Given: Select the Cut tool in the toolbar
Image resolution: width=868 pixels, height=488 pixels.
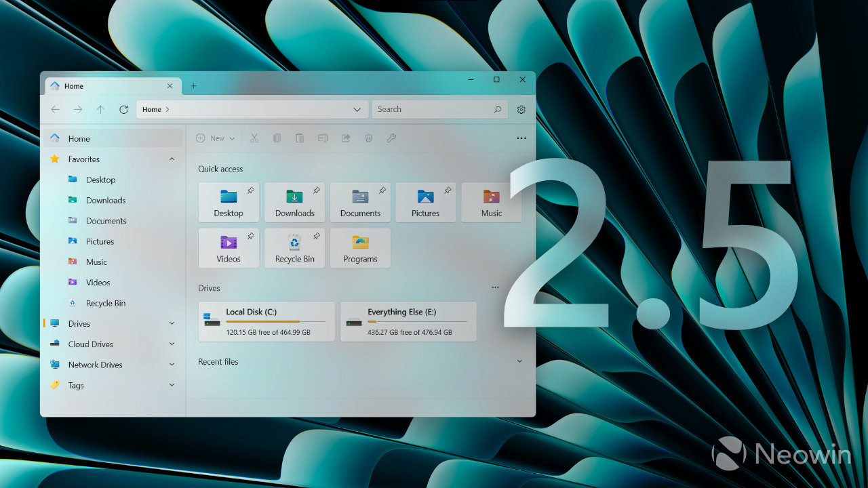Looking at the screenshot, I should (x=254, y=138).
